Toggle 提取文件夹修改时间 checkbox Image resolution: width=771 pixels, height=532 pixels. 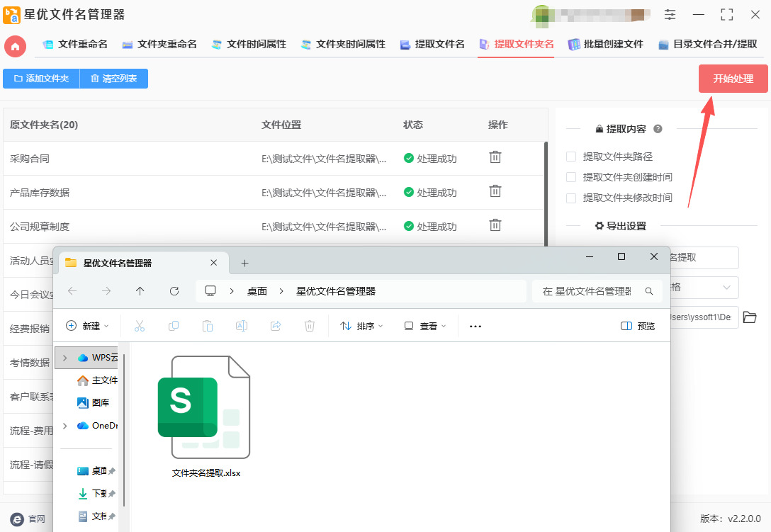click(x=571, y=198)
